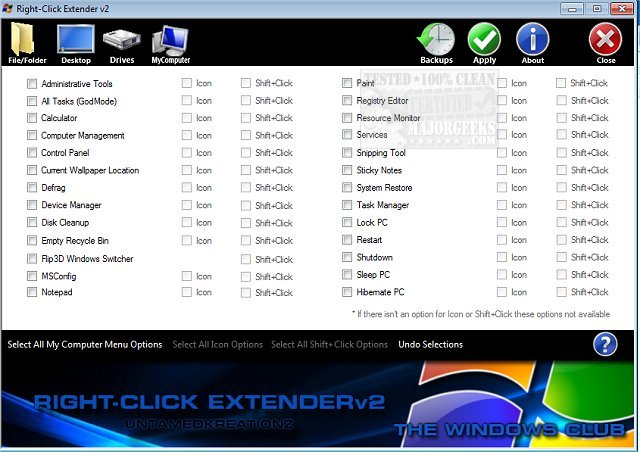Enable the Lock PC checkbox

click(347, 222)
